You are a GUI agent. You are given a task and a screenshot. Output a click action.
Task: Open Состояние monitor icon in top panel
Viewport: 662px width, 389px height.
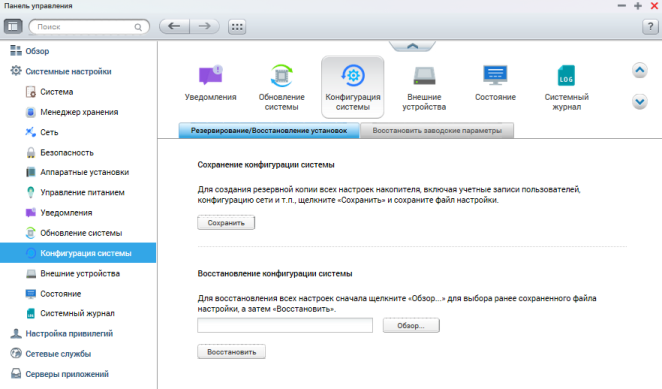click(x=495, y=83)
